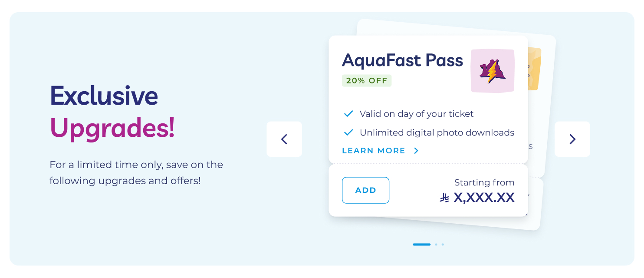Open the Learn More link
Screen dimensions: 644x278
[x=374, y=151]
